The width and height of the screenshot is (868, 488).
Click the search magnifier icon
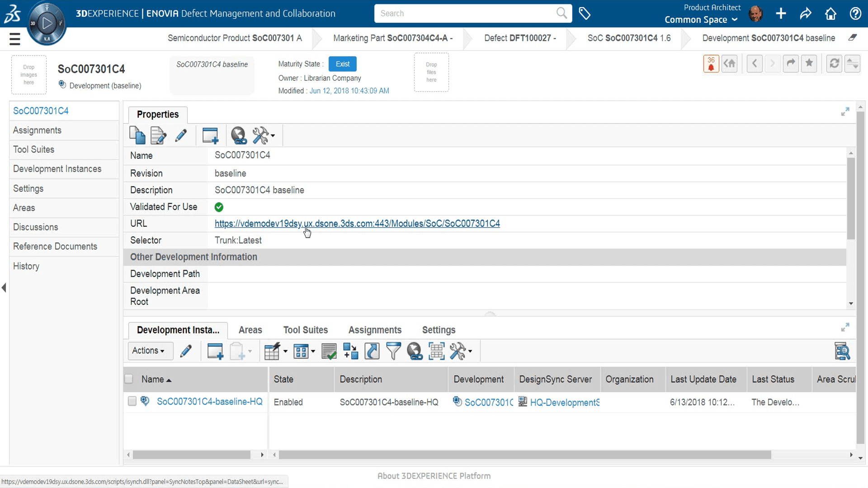561,13
